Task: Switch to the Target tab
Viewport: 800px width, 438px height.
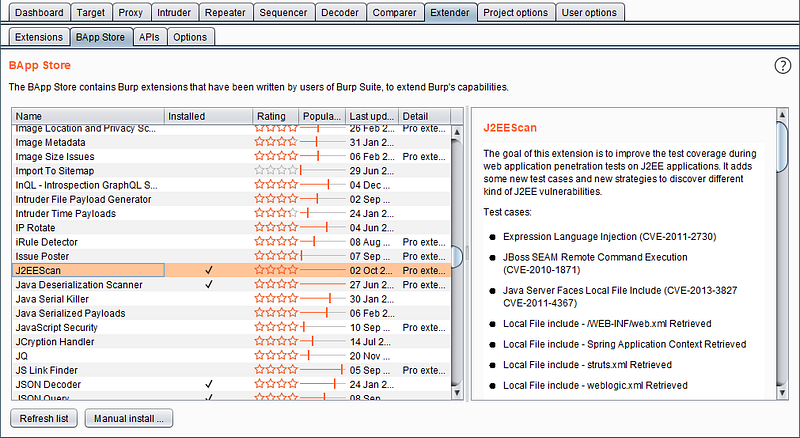Action: [x=91, y=12]
